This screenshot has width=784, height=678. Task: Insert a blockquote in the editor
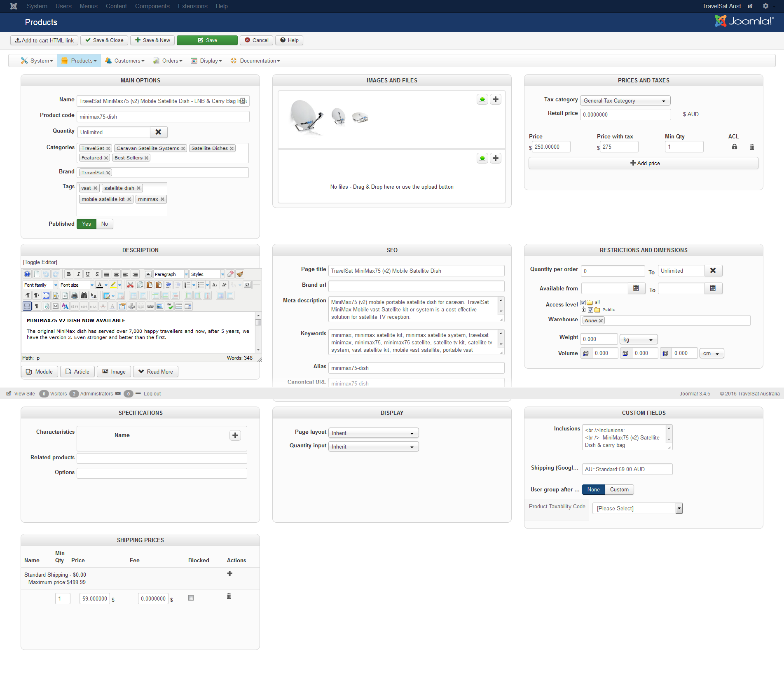click(148, 274)
